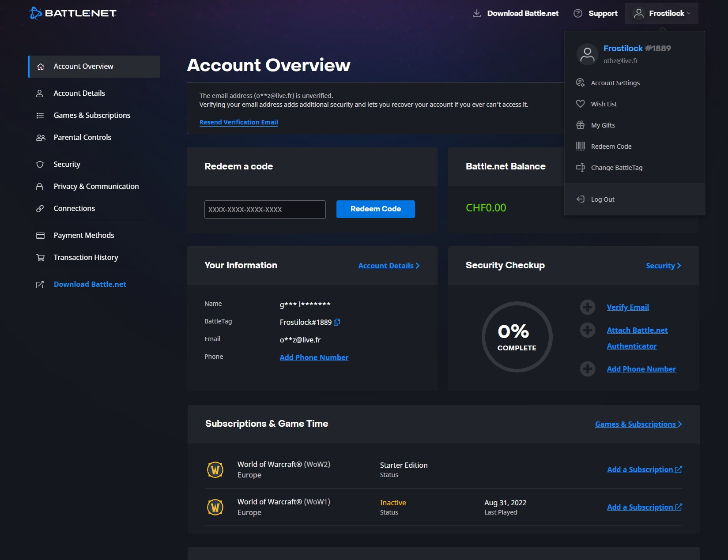Viewport: 728px width, 560px height.
Task: Click the plus icon beside Security Checkup Add Phone Number
Action: (x=588, y=369)
